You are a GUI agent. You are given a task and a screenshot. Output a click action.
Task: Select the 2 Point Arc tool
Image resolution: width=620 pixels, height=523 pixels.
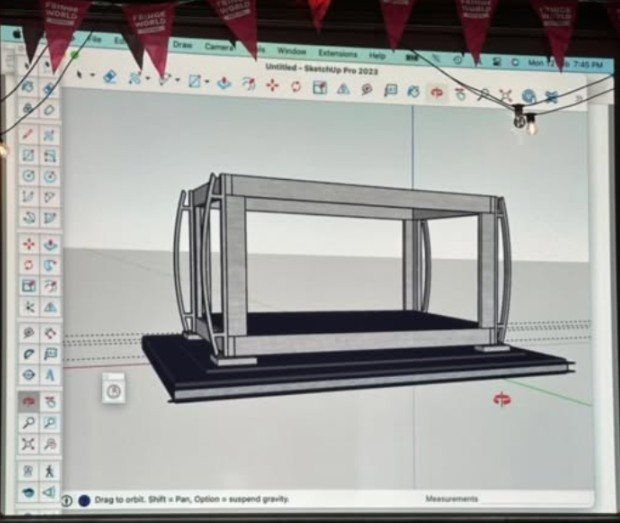coord(49,197)
